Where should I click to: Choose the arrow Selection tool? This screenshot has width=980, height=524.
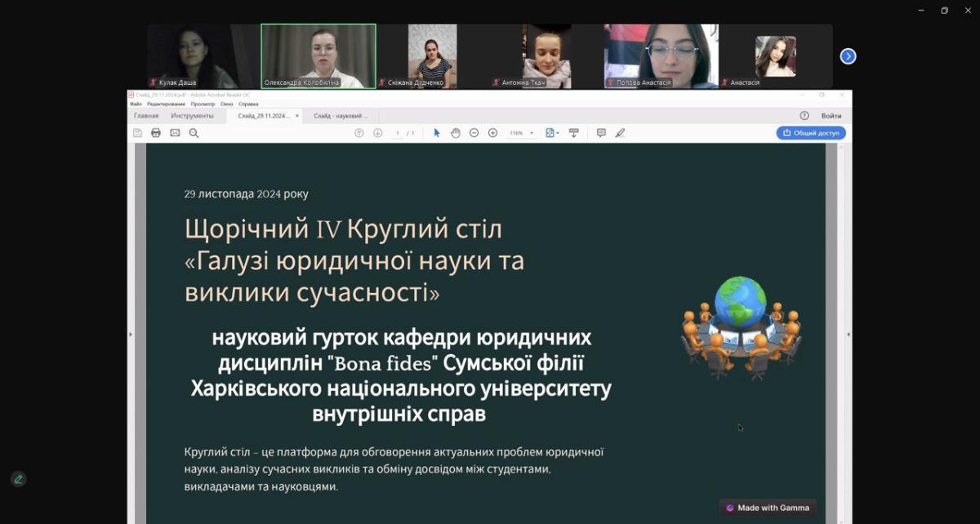click(437, 133)
